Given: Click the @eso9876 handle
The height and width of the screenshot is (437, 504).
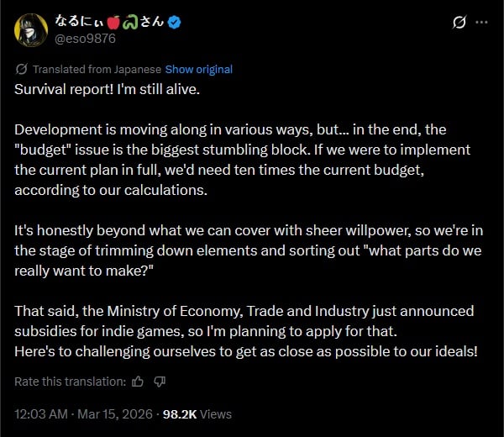Looking at the screenshot, I should [x=85, y=39].
